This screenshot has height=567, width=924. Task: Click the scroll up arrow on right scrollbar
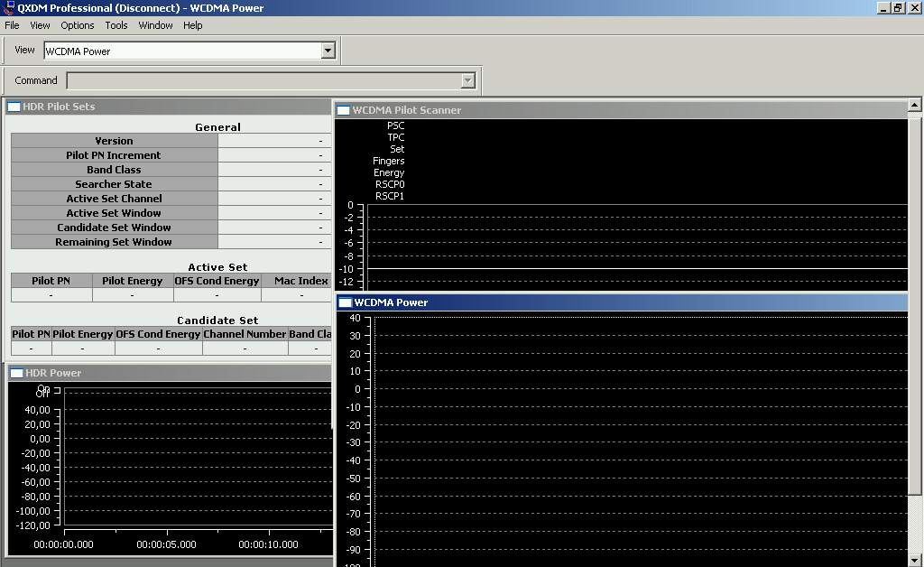pos(915,105)
